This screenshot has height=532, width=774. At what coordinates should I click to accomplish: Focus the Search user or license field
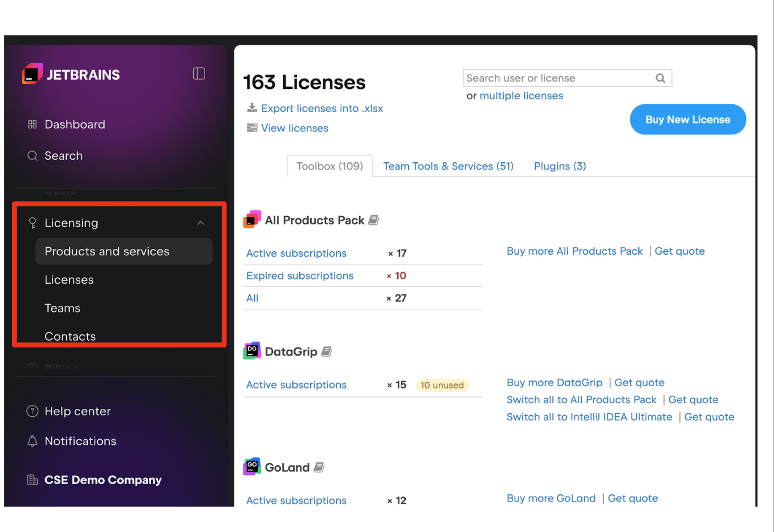click(x=559, y=79)
